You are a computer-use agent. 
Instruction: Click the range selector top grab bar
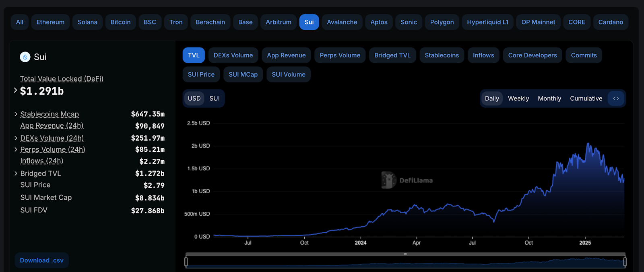[x=405, y=254]
